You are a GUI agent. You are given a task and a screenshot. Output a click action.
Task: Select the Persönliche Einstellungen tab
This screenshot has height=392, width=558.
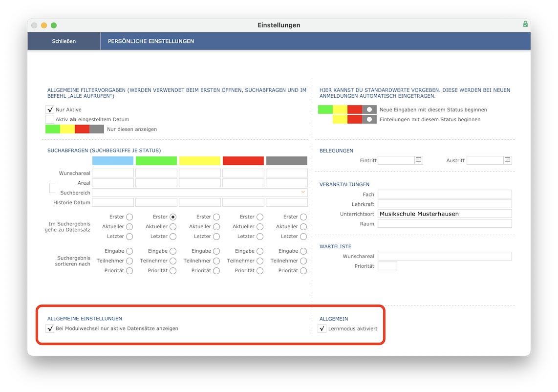151,41
